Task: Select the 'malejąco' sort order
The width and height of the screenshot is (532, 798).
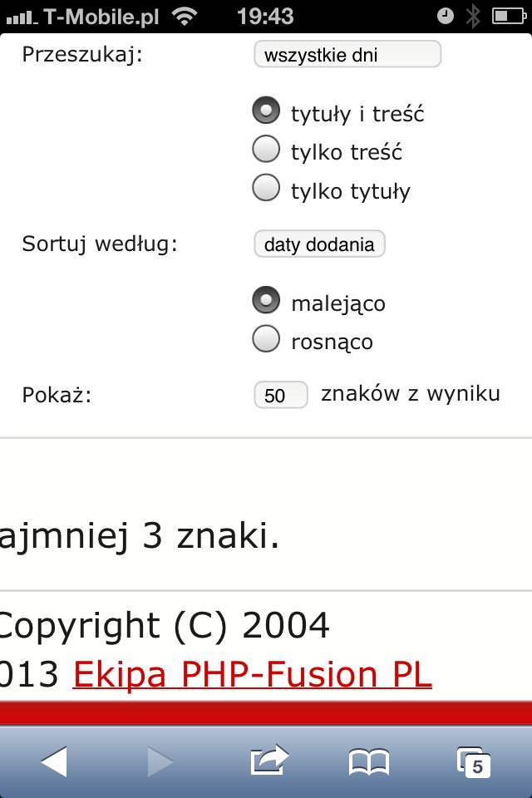Action: [x=266, y=300]
